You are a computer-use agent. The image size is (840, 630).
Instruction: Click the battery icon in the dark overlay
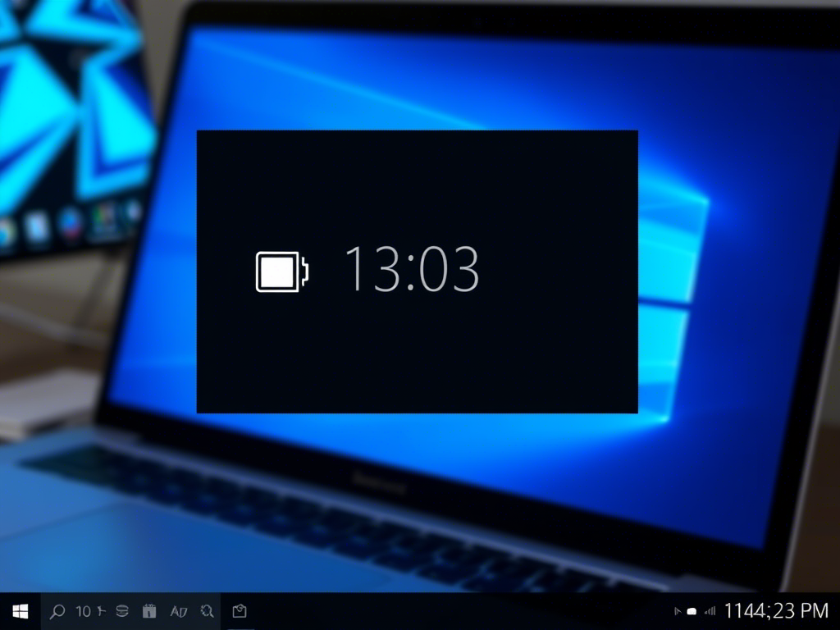click(x=282, y=272)
